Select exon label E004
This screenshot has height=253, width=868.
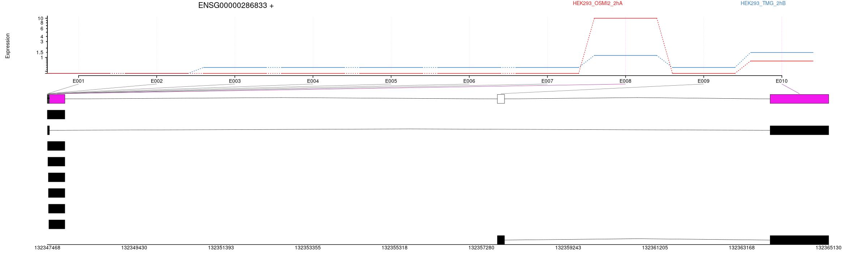[313, 81]
